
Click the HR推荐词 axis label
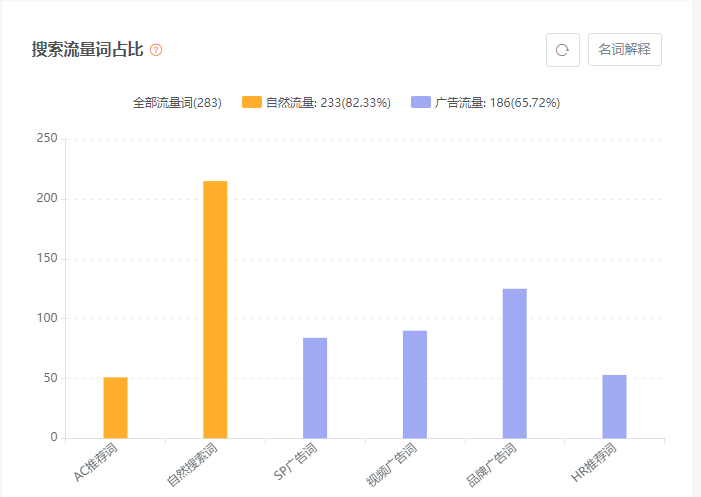point(594,462)
